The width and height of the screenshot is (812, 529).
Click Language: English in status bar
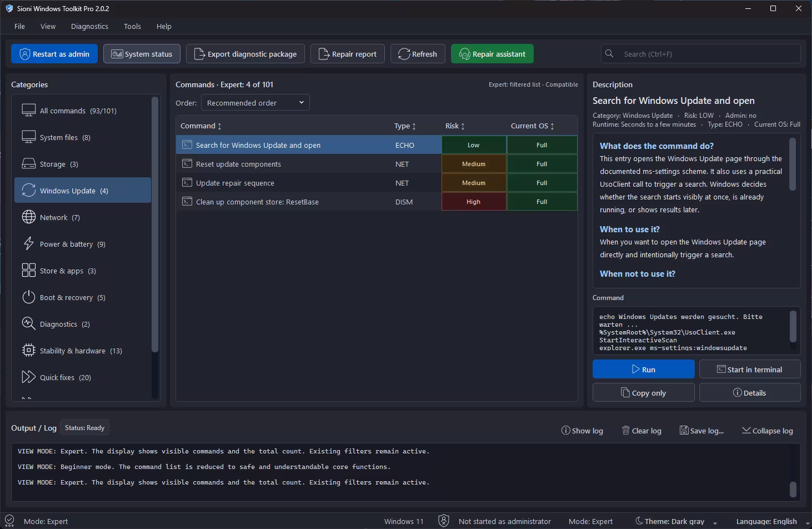[x=766, y=521]
